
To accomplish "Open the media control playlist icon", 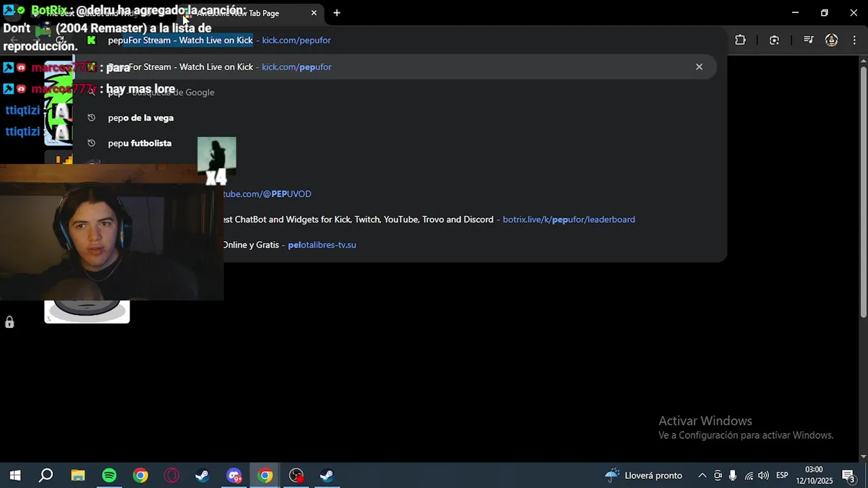I will click(808, 40).
